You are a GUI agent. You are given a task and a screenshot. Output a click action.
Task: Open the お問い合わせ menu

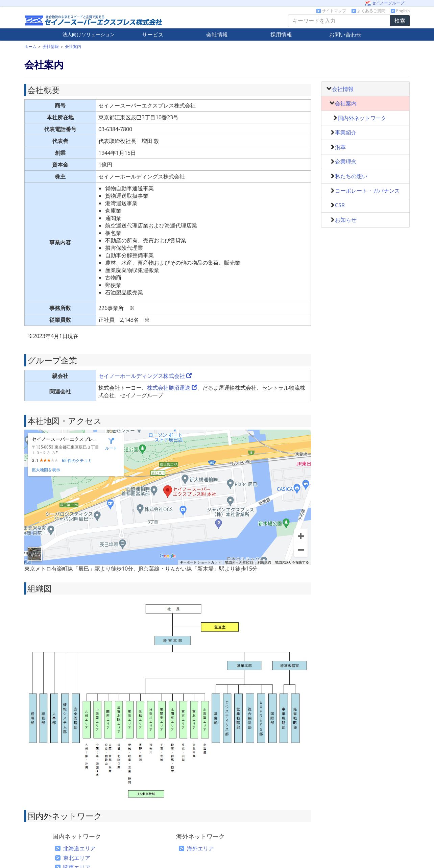coord(345,34)
